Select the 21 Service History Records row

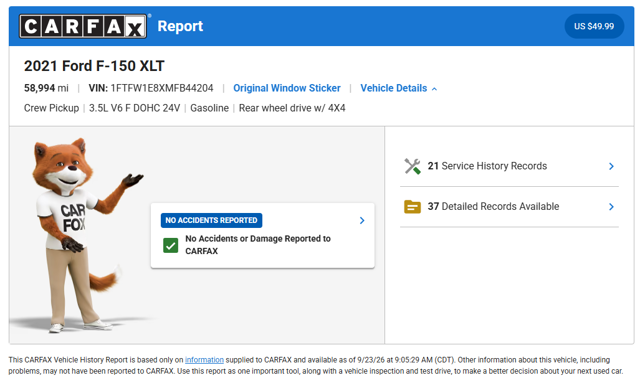coord(509,166)
